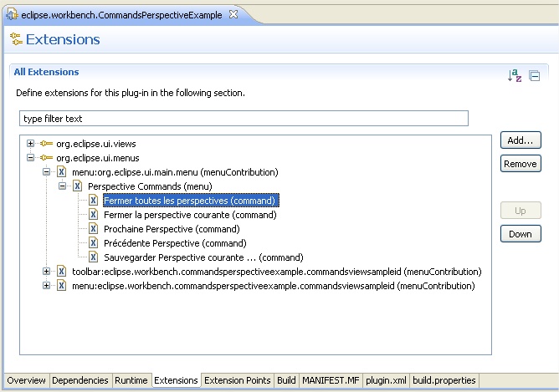The image size is (559, 392).
Task: Select Sauvegarder Perspective courante ... (command)
Action: pyautogui.click(x=203, y=257)
